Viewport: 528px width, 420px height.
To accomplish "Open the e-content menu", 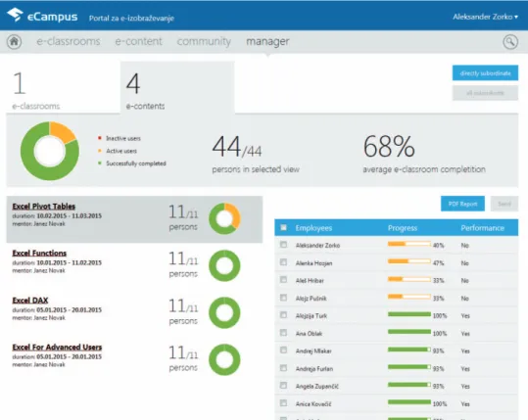I will pyautogui.click(x=138, y=41).
